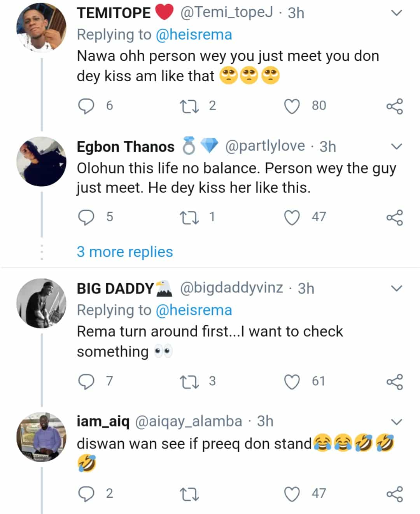Like BIG DADDY's tweet with 61 likes
This screenshot has width=420, height=514.
292,382
